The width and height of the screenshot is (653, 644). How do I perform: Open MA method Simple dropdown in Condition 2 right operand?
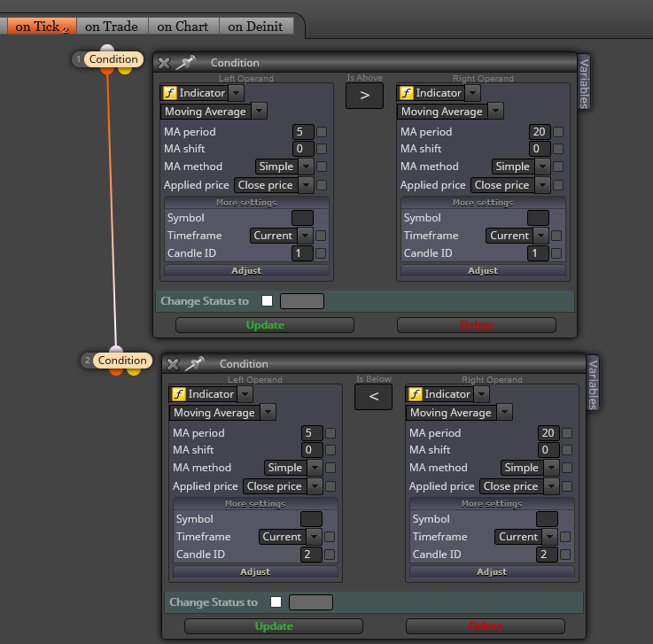click(551, 468)
